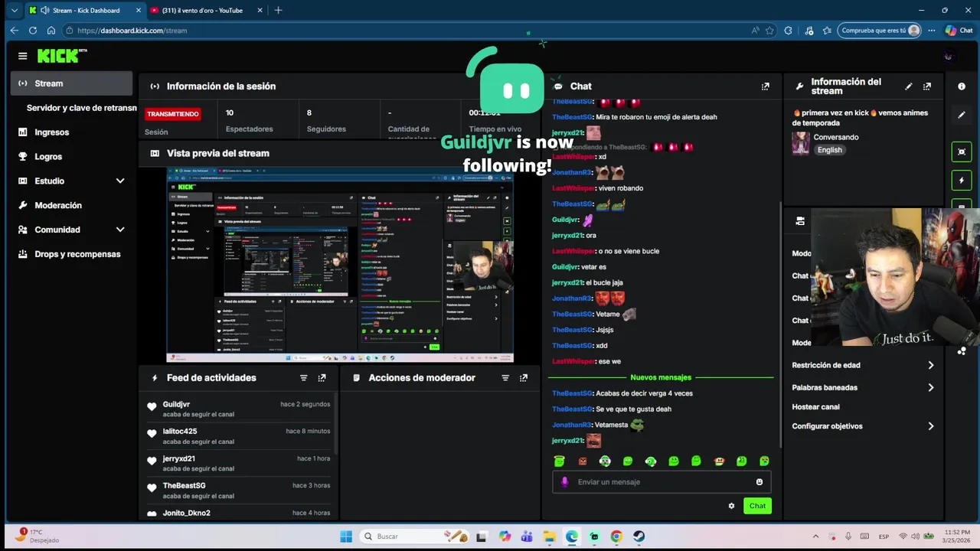The image size is (980, 551).
Task: Open tab search dropdown in browser
Action: [14, 11]
